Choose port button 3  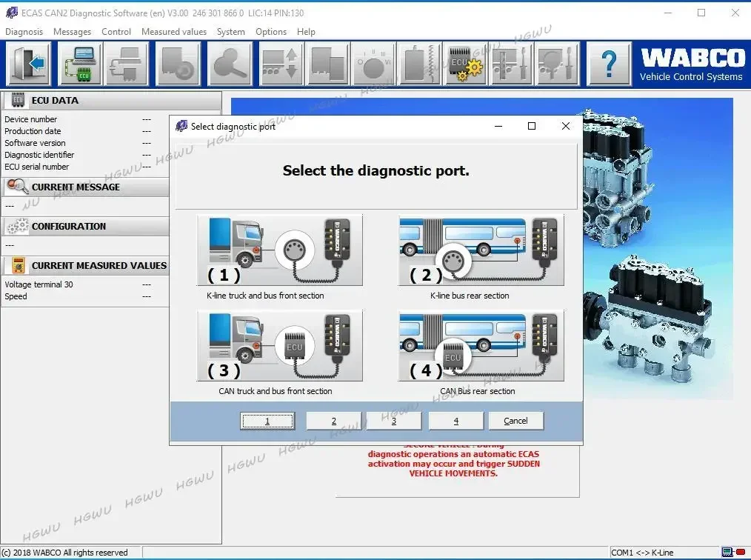(394, 421)
